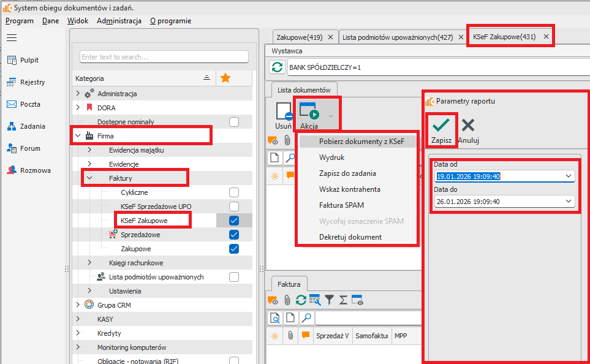Click Zapisz to save report parameters
The height and width of the screenshot is (364, 590).
point(441,130)
